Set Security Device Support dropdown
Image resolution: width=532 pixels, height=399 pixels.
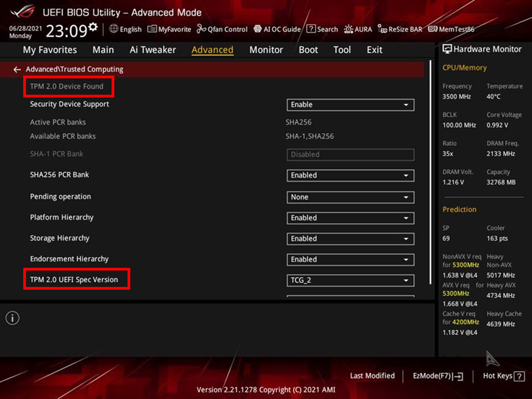point(350,105)
